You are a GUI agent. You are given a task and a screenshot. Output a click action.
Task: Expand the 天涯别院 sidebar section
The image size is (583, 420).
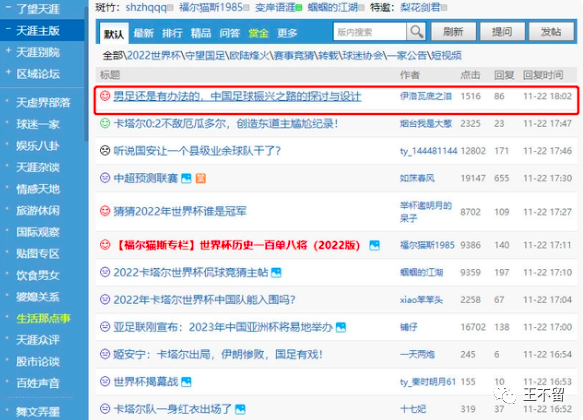click(8, 51)
